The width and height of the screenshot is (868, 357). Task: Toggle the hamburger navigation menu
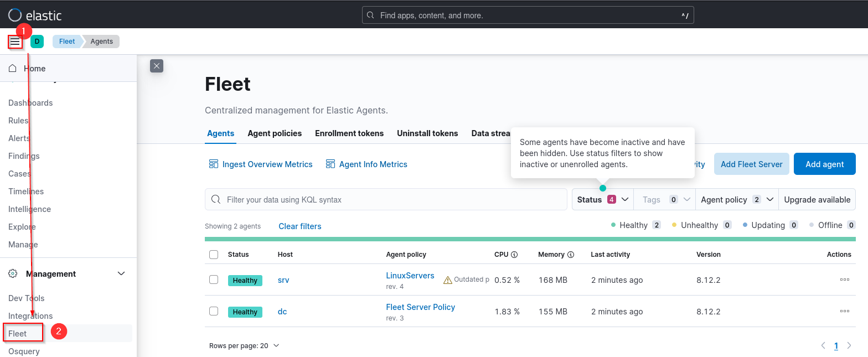click(15, 42)
